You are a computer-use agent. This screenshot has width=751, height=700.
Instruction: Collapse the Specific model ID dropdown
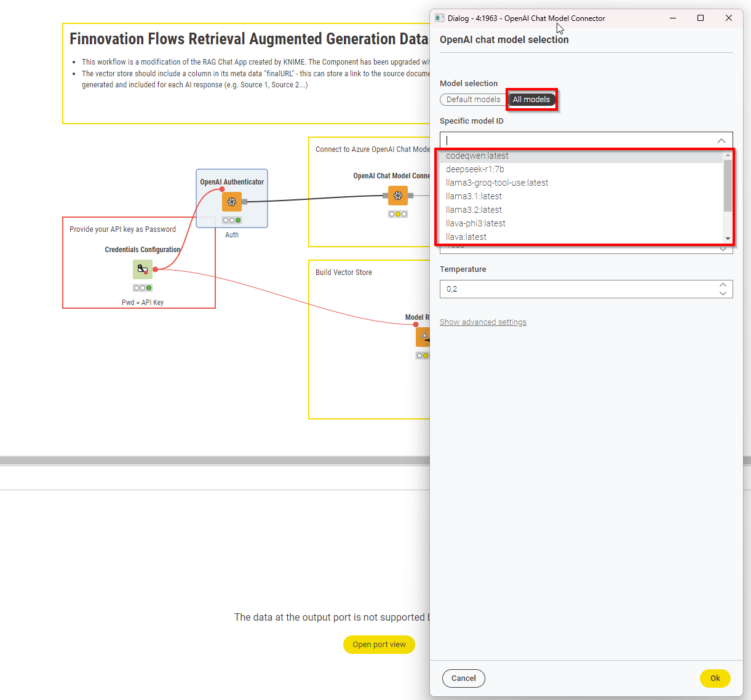click(721, 141)
